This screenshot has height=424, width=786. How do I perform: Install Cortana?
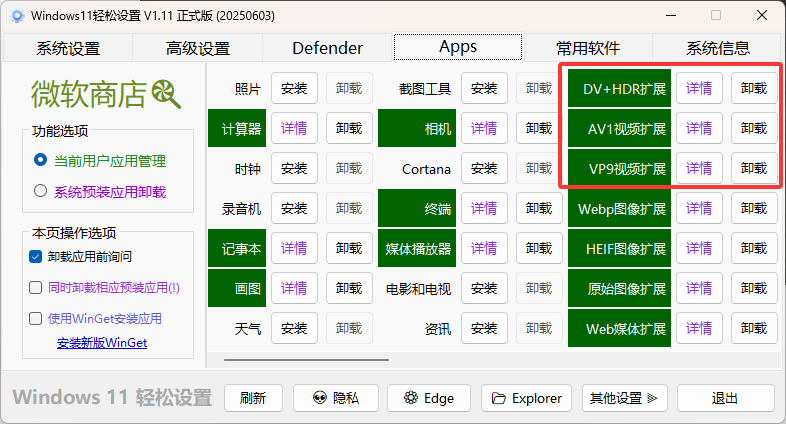[484, 168]
